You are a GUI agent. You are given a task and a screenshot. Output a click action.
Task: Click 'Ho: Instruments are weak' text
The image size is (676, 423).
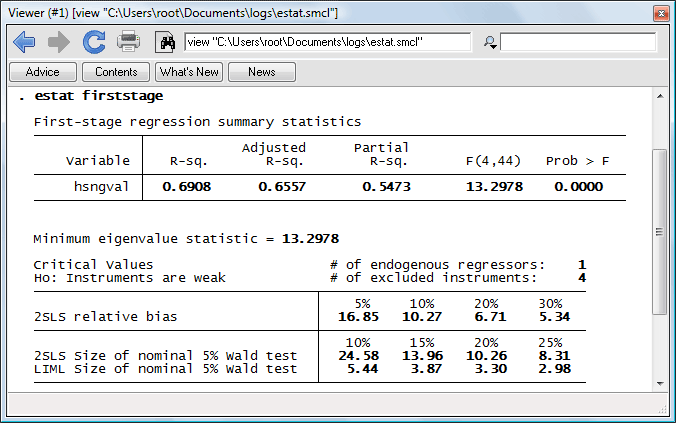tap(130, 278)
